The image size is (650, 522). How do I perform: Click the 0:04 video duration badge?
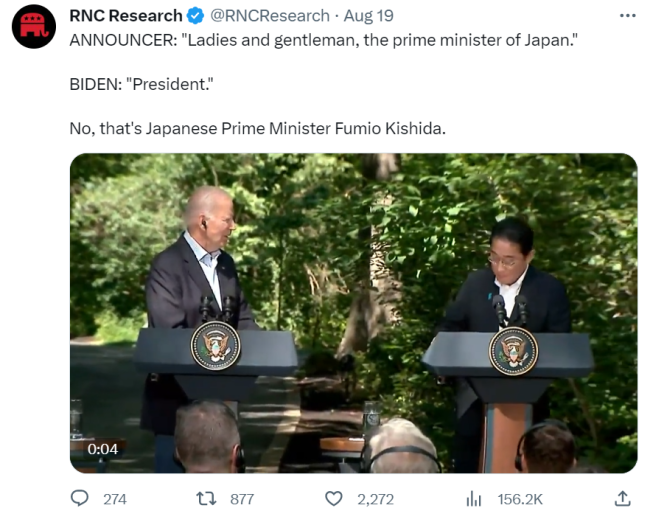point(102,449)
